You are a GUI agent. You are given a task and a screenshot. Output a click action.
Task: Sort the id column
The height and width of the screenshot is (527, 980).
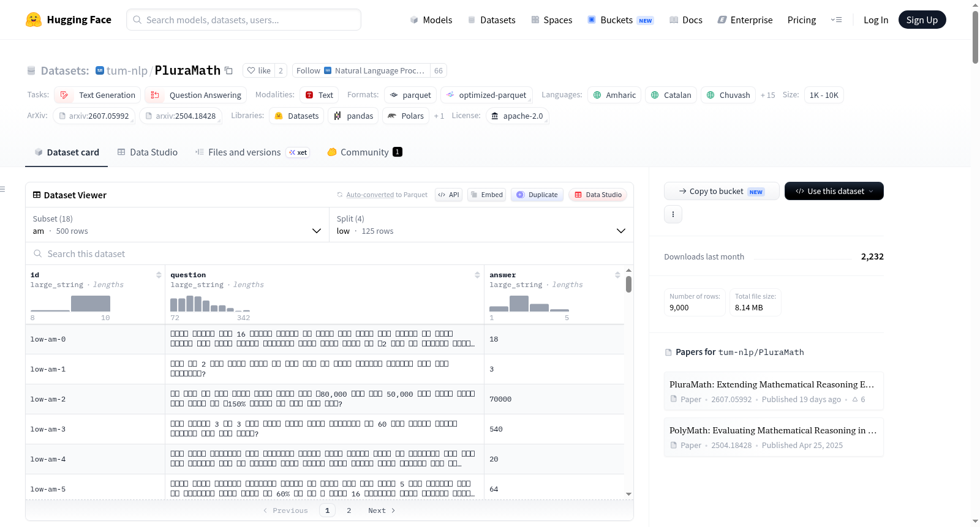159,275
